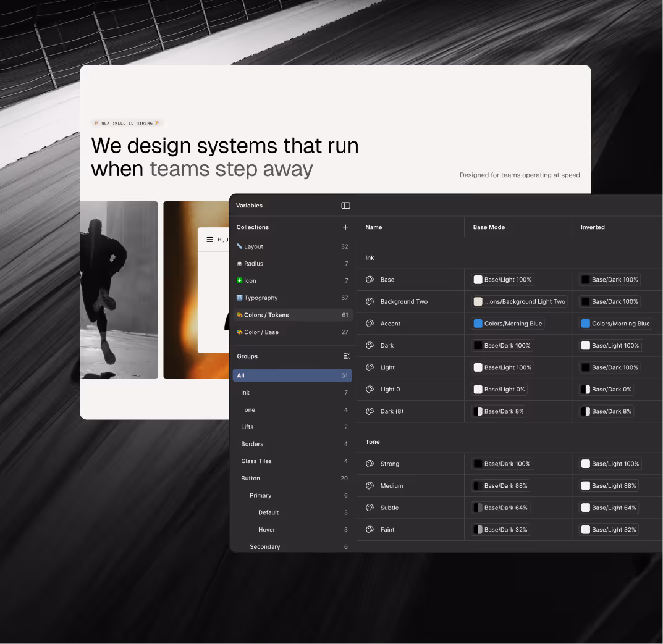Click the palette icon beside the Accent variable
Screen dimensions: 663x644
point(370,324)
